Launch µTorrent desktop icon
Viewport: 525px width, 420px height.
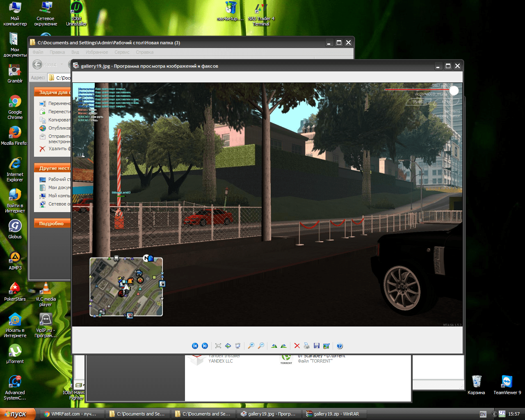coord(15,354)
